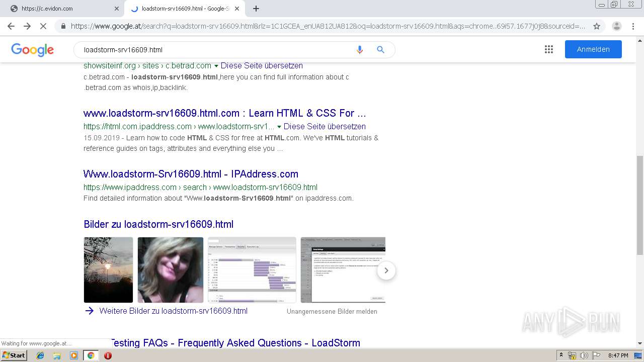Stop loading this page
This screenshot has height=362, width=644.
[43, 26]
